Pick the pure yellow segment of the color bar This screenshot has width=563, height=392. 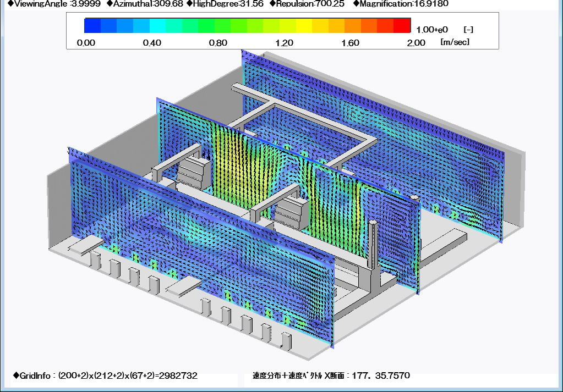pyautogui.click(x=304, y=25)
